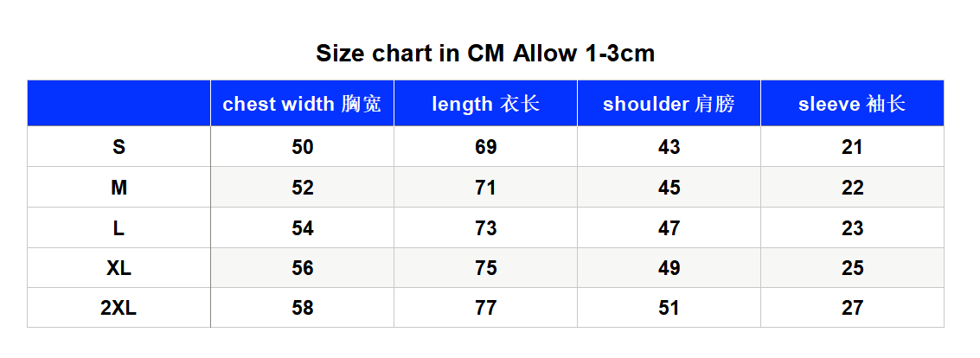Screen dimensions: 980x358
Task: Select the L size row label
Action: [118, 228]
